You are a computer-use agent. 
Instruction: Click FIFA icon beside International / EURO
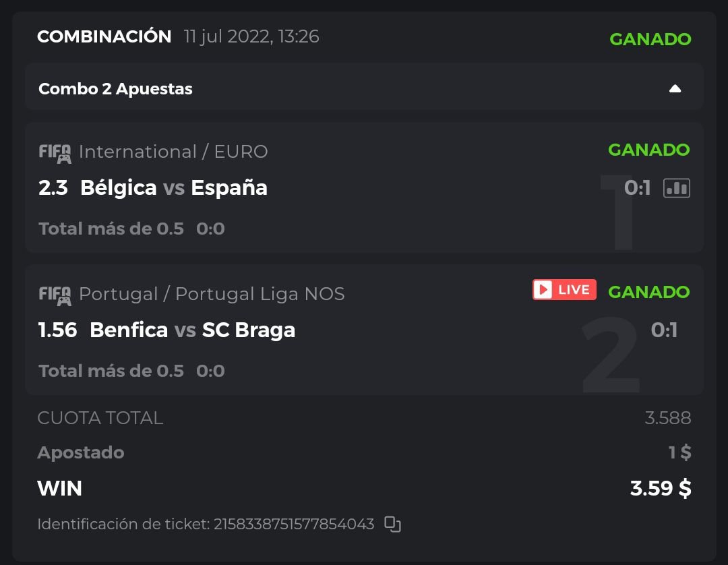click(55, 153)
